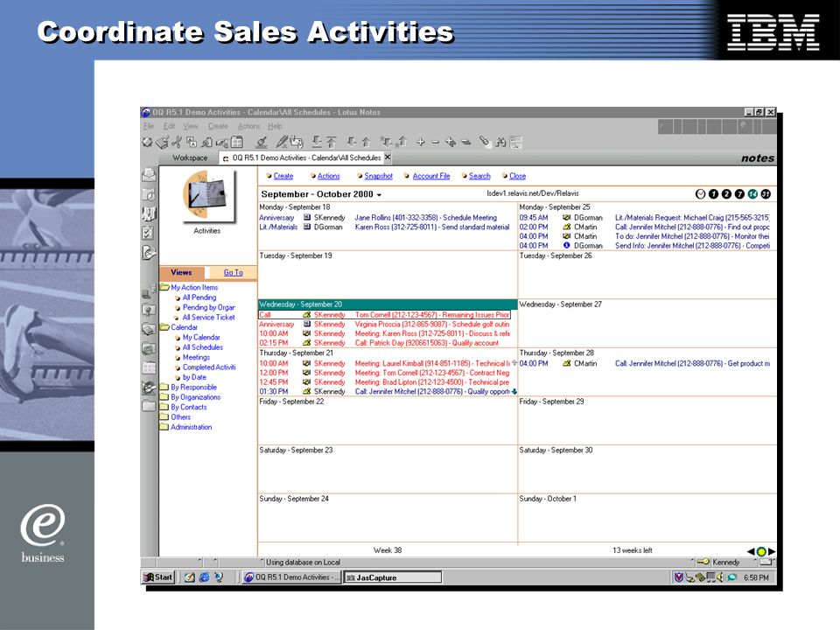Image resolution: width=840 pixels, height=630 pixels.
Task: Click the scissors cut icon in the toolbar
Action: point(176,142)
